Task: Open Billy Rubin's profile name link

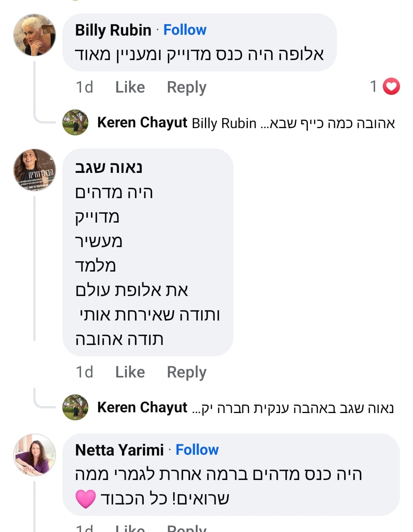Action: click(113, 30)
